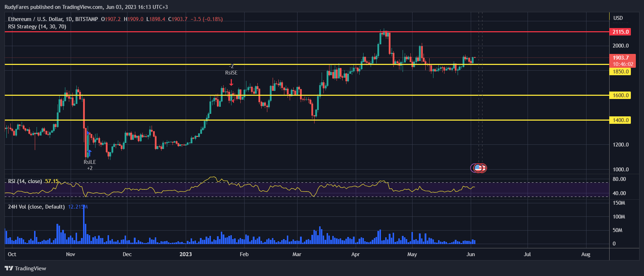This screenshot has height=276, width=644.
Task: Click the RsiLE +2 annotation text
Action: (89, 165)
